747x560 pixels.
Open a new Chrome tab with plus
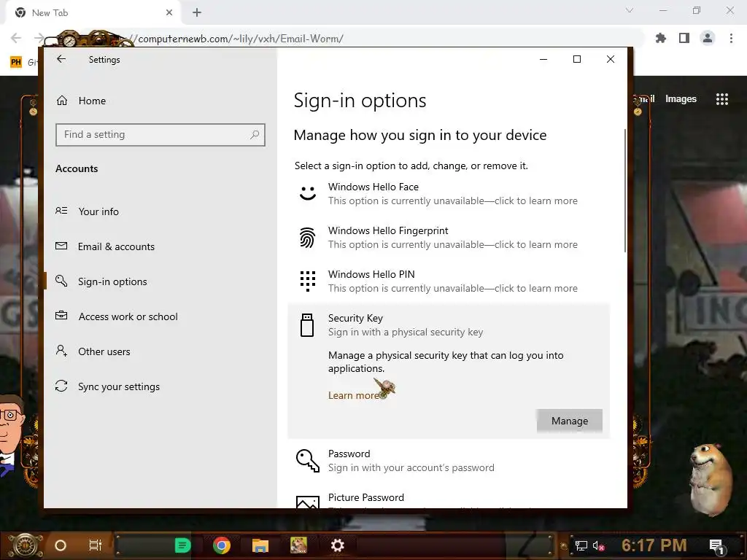click(197, 13)
